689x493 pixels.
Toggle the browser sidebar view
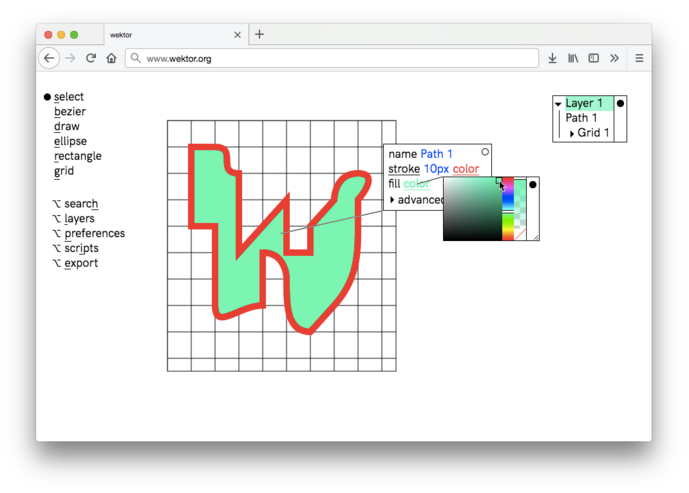tap(594, 59)
